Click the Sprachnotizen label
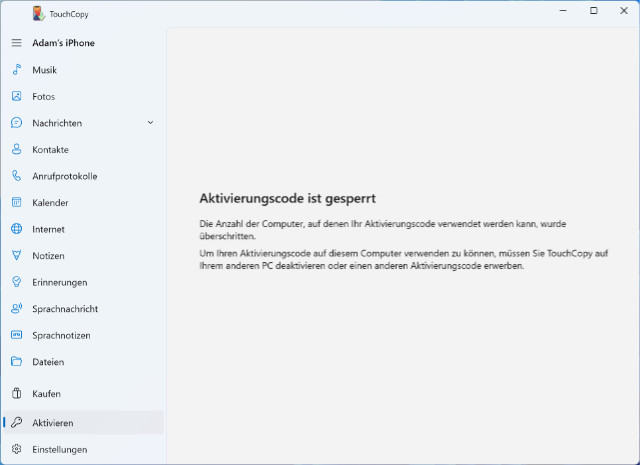The height and width of the screenshot is (465, 640). tap(61, 336)
